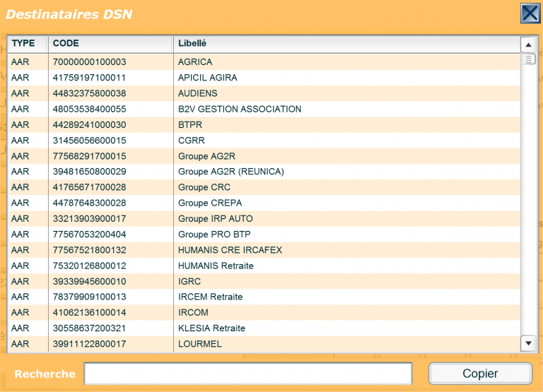Click code 39339945600010
Image resolution: width=543 pixels, height=392 pixels.
[x=89, y=281]
